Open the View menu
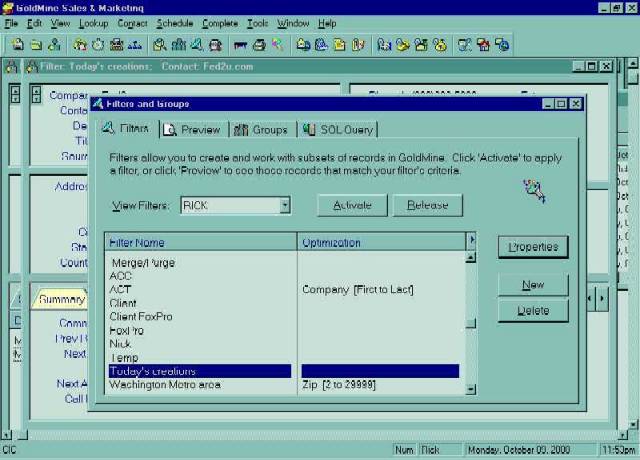The height and width of the screenshot is (460, 640). [60, 24]
